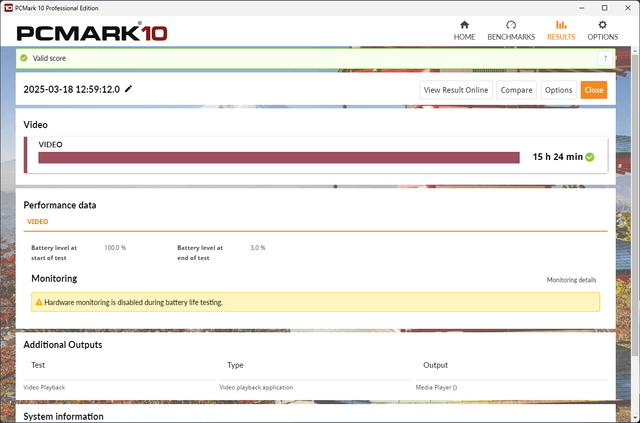Click the Test column header

tap(38, 365)
